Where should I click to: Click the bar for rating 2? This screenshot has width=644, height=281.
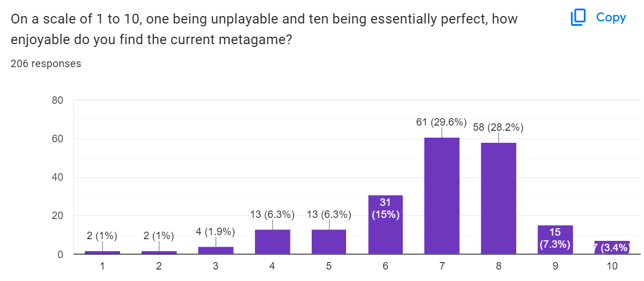(x=159, y=252)
